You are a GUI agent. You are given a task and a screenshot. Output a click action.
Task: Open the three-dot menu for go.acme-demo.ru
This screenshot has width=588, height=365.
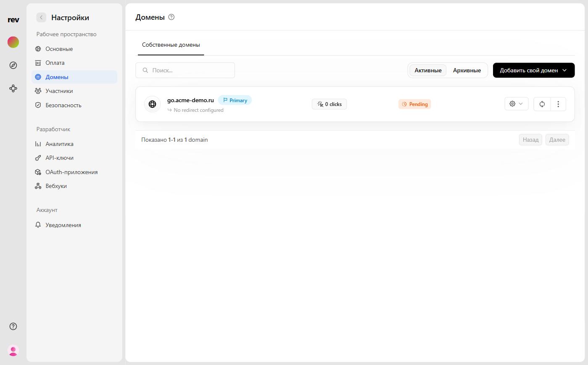tap(558, 104)
